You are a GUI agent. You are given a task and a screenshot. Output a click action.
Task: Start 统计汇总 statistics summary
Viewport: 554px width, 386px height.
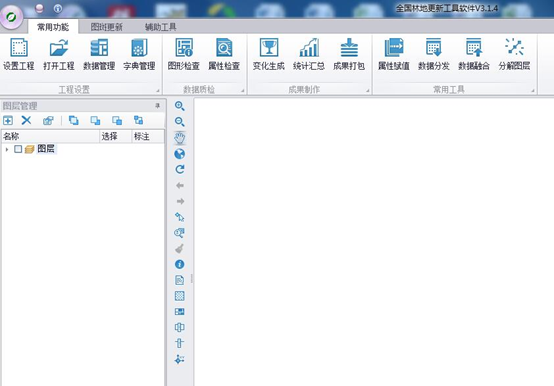click(309, 54)
